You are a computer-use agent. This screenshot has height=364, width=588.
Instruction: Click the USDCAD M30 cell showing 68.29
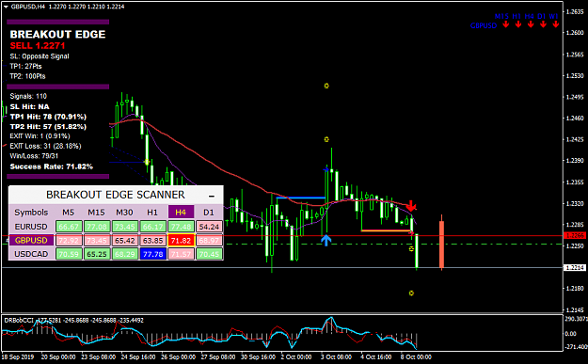click(x=125, y=254)
